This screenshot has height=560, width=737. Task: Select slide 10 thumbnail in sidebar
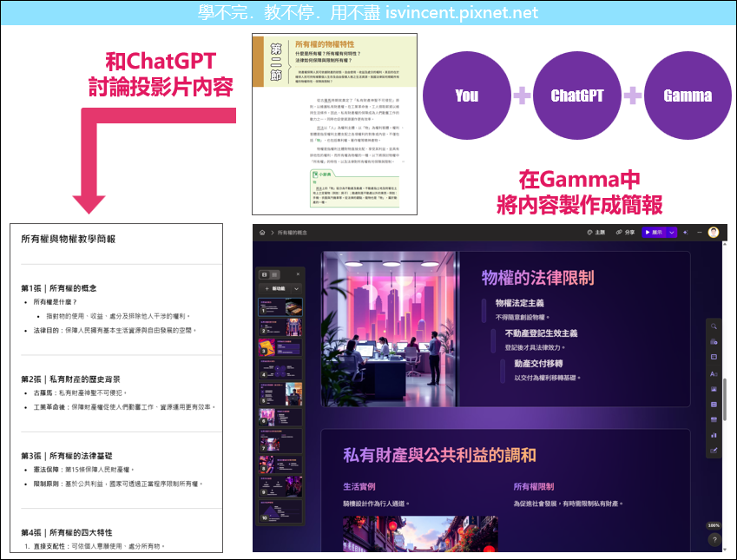point(280,511)
